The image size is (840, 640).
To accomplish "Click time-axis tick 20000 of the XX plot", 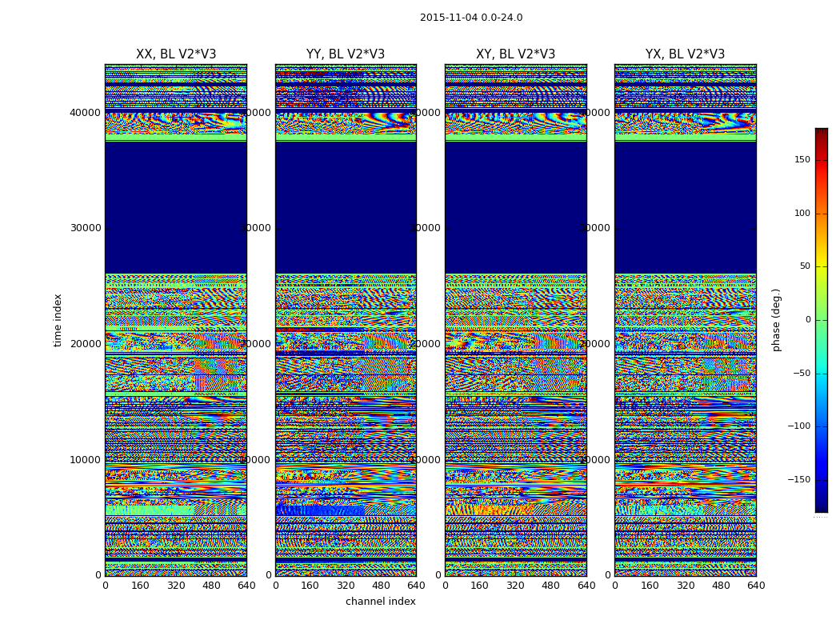I will (85, 344).
